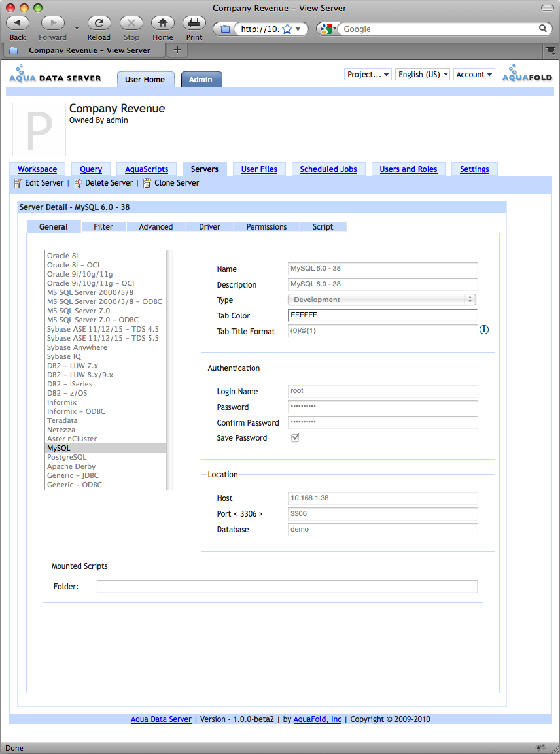
Task: Open new browser tab with plus button
Action: (x=177, y=50)
